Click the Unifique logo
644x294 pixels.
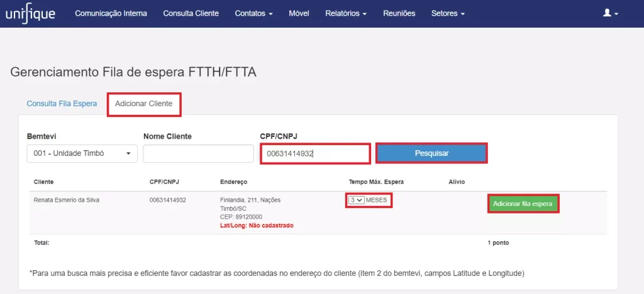[x=30, y=14]
